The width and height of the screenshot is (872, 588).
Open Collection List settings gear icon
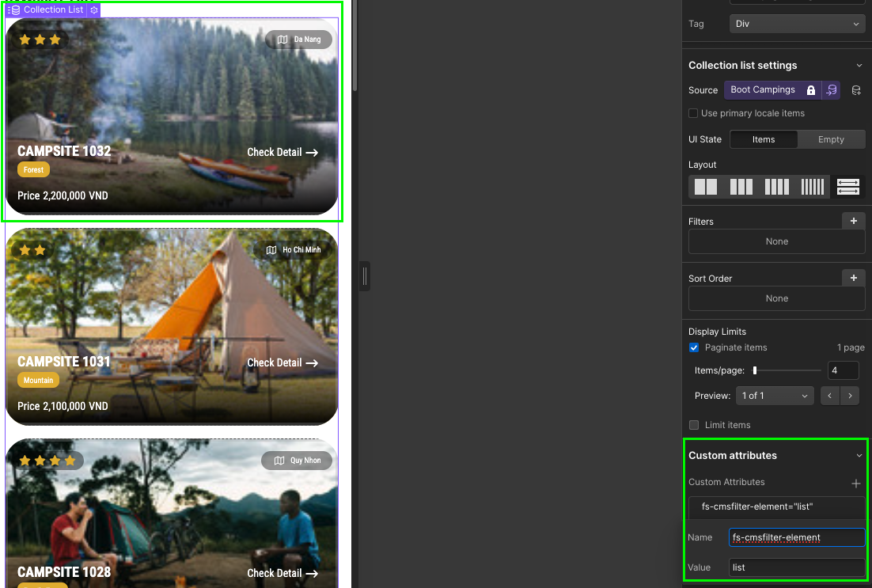[x=94, y=10]
